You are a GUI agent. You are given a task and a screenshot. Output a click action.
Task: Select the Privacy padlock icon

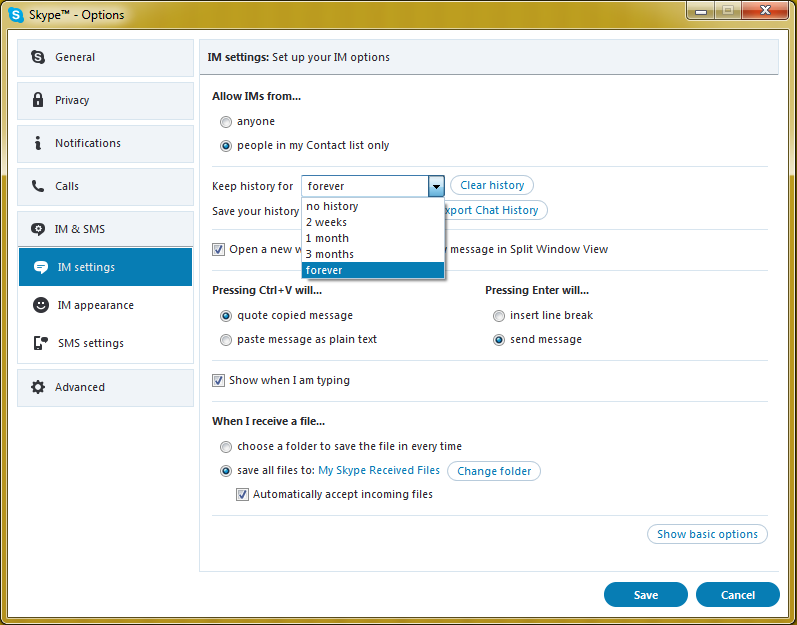(38, 100)
